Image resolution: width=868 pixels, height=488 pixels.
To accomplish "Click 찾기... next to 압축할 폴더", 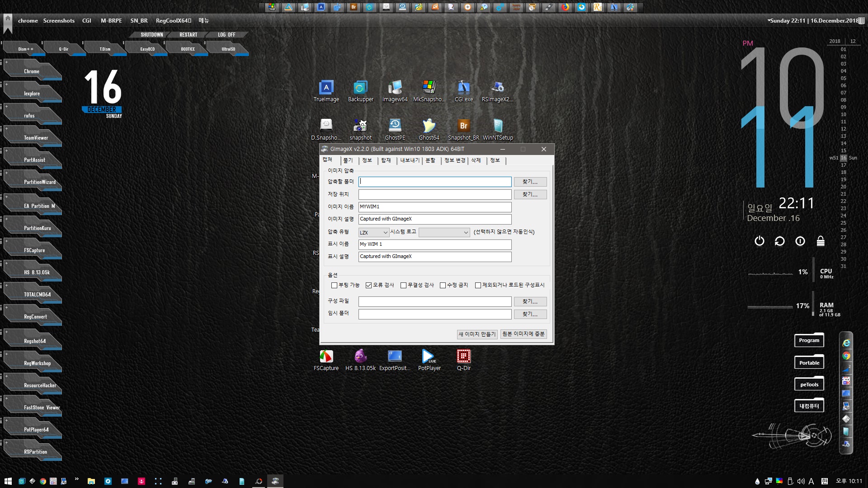I will pyautogui.click(x=530, y=182).
